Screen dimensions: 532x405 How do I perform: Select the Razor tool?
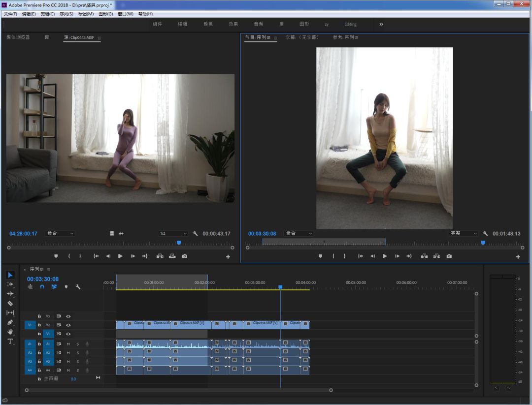tap(10, 303)
